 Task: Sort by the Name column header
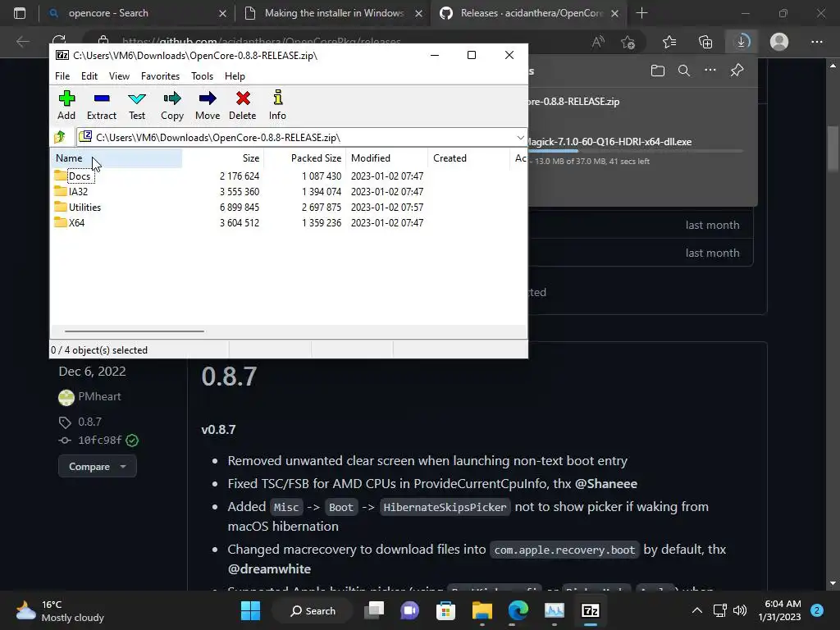point(116,158)
